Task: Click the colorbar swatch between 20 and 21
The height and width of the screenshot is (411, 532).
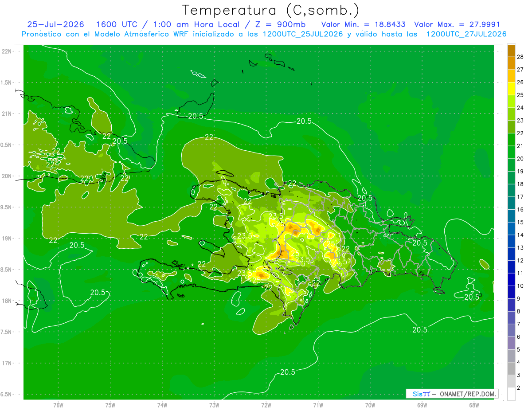Action: (x=511, y=152)
